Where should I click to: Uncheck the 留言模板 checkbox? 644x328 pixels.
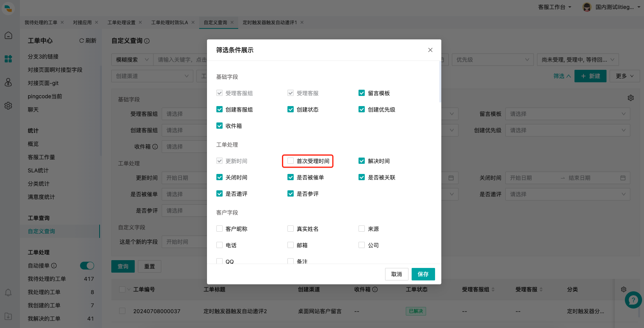tap(362, 93)
